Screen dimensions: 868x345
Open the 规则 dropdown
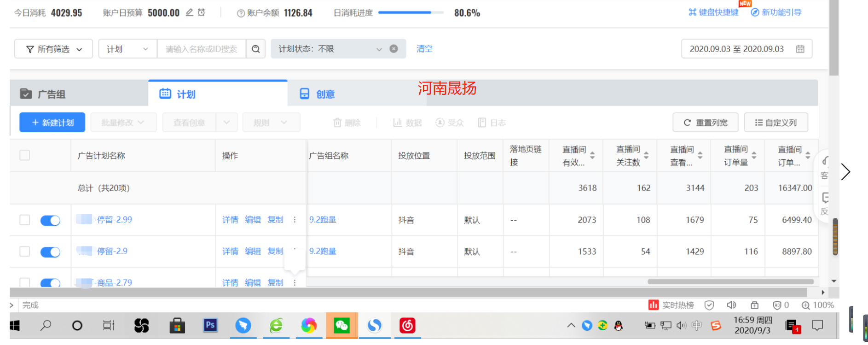pyautogui.click(x=272, y=123)
